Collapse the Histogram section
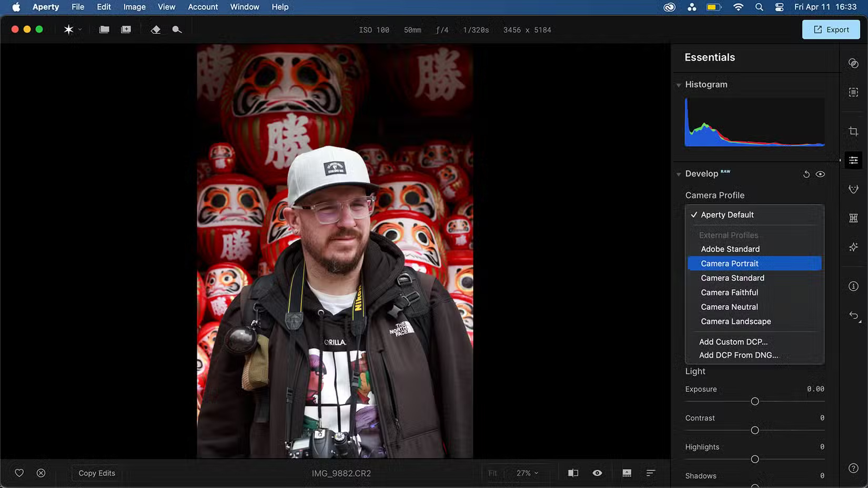Screen dimensions: 868x488 coord(679,84)
